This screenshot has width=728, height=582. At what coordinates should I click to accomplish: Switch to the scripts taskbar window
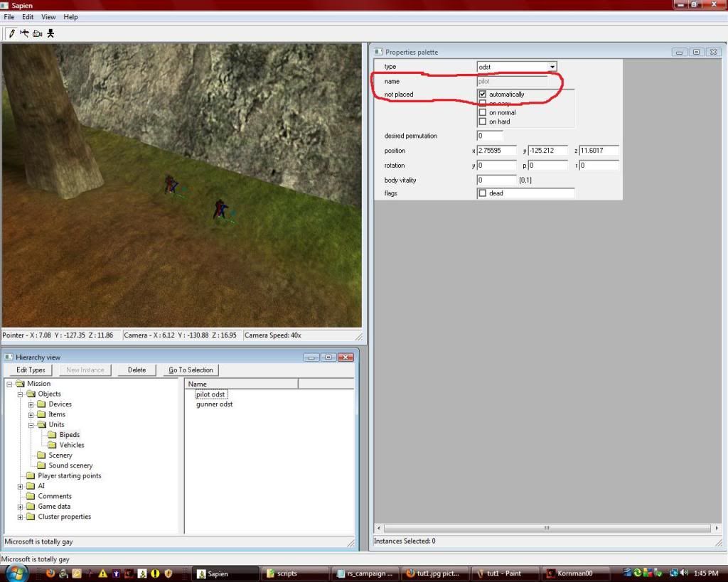(296, 573)
